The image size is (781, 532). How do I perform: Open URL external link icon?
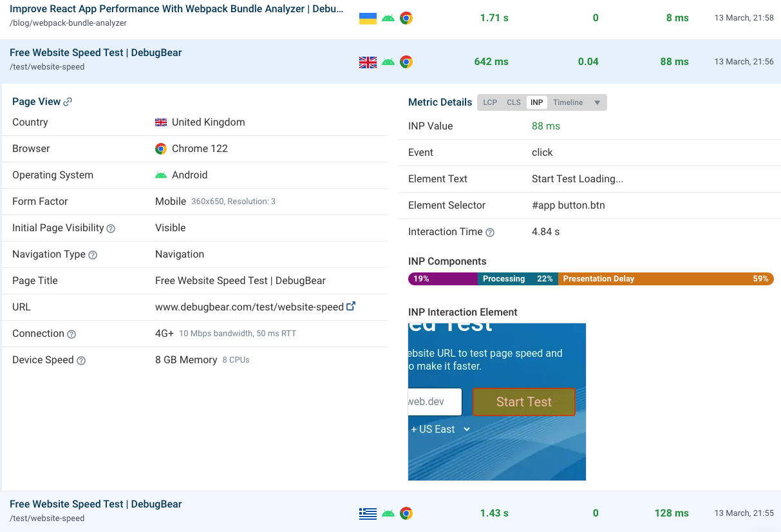(351, 307)
